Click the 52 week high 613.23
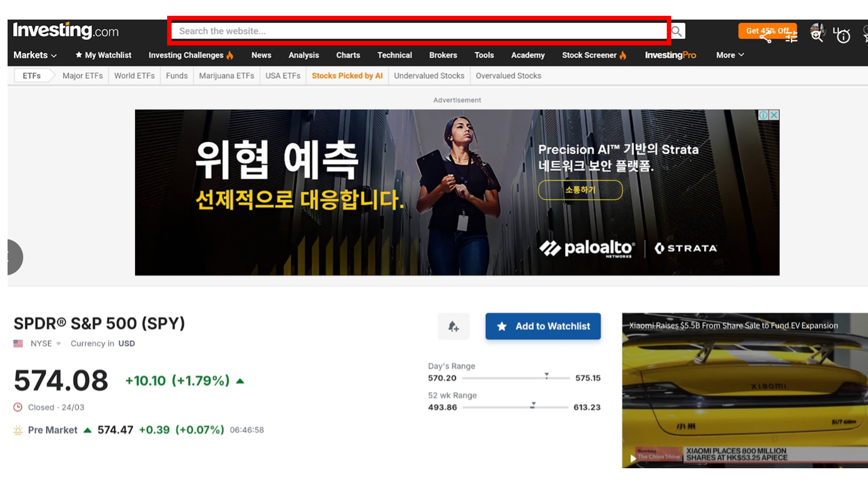 587,408
